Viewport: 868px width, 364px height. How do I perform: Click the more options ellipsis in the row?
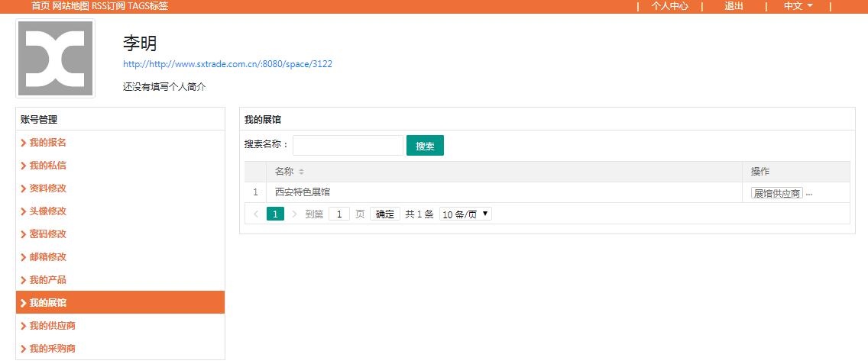(x=809, y=194)
